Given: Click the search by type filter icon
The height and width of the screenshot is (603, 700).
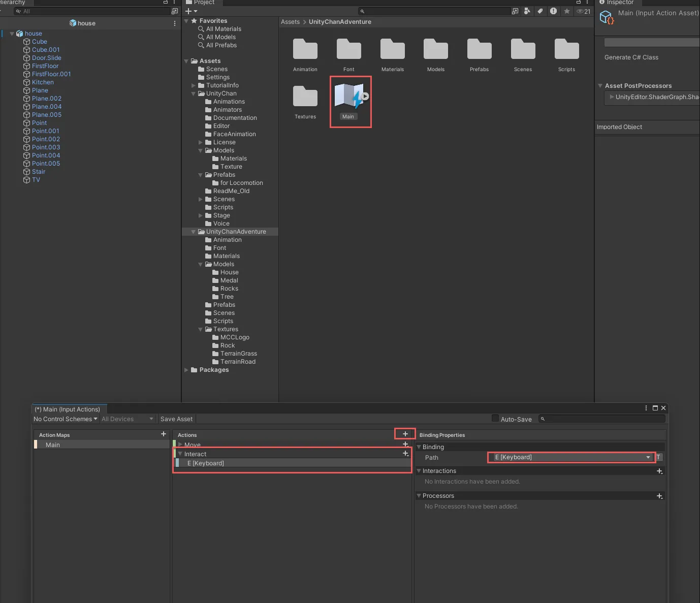Looking at the screenshot, I should point(527,11).
